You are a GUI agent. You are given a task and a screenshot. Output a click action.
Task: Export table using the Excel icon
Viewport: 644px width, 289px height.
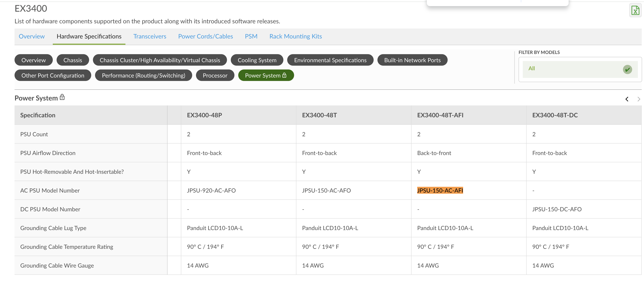(635, 11)
